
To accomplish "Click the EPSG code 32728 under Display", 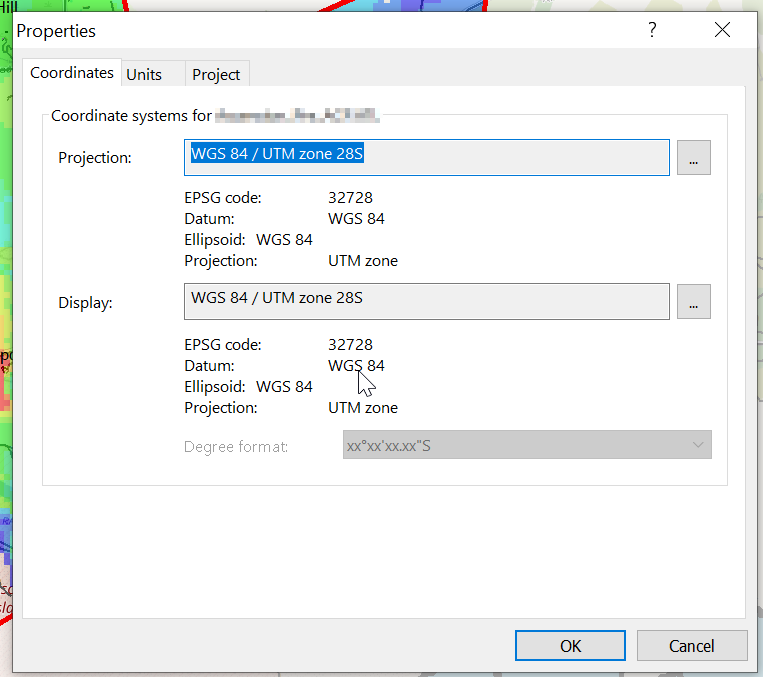I will 350,345.
